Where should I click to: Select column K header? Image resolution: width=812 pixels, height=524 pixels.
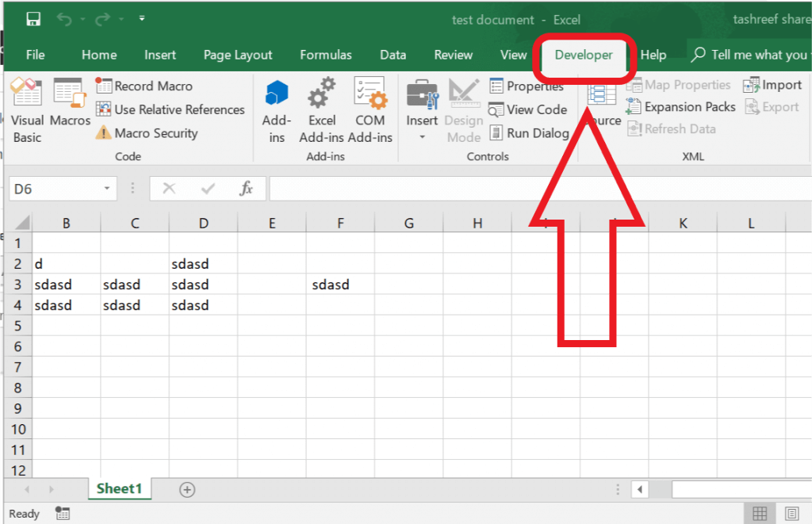683,224
